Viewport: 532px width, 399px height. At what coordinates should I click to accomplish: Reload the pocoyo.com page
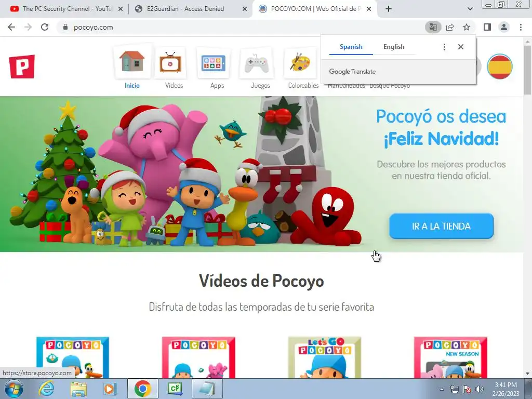(45, 27)
